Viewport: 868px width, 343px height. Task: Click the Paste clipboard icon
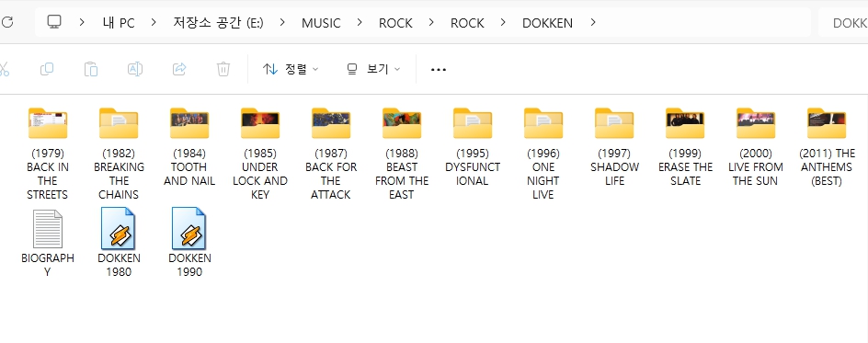click(91, 69)
